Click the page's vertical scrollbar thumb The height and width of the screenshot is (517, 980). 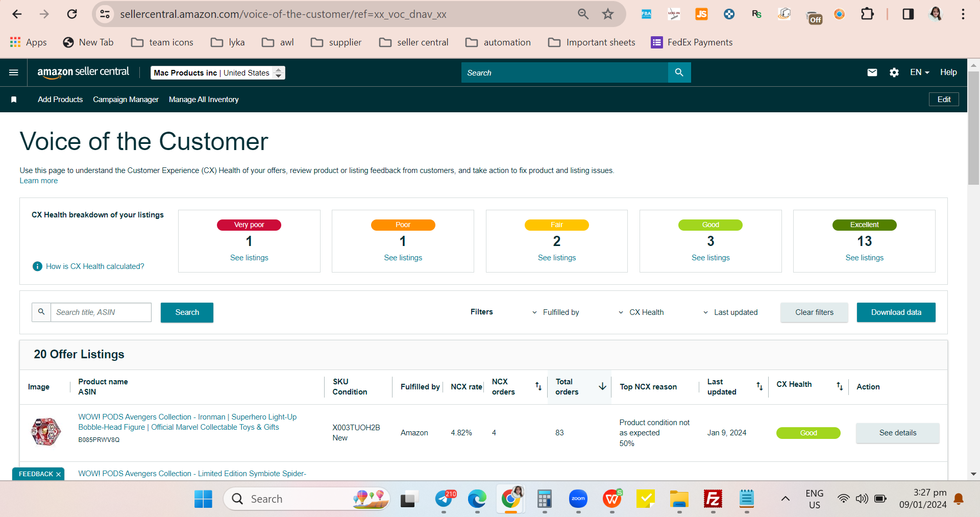973,128
